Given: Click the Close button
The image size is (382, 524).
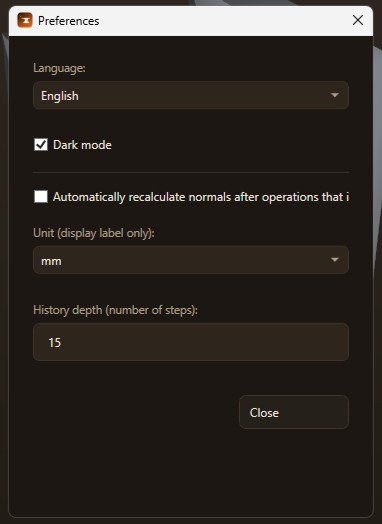Looking at the screenshot, I should (294, 412).
